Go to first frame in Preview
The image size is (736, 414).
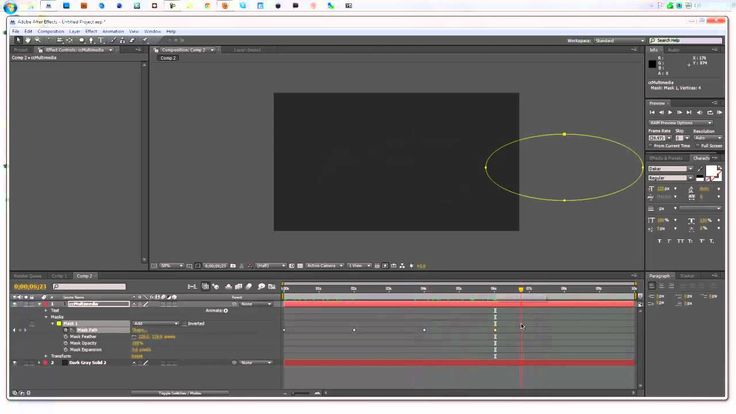tap(652, 113)
